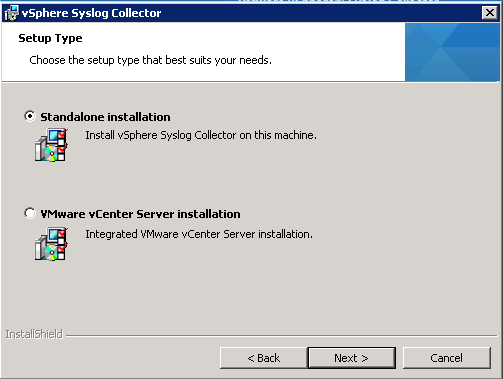Return to previous page with < Back

(263, 358)
